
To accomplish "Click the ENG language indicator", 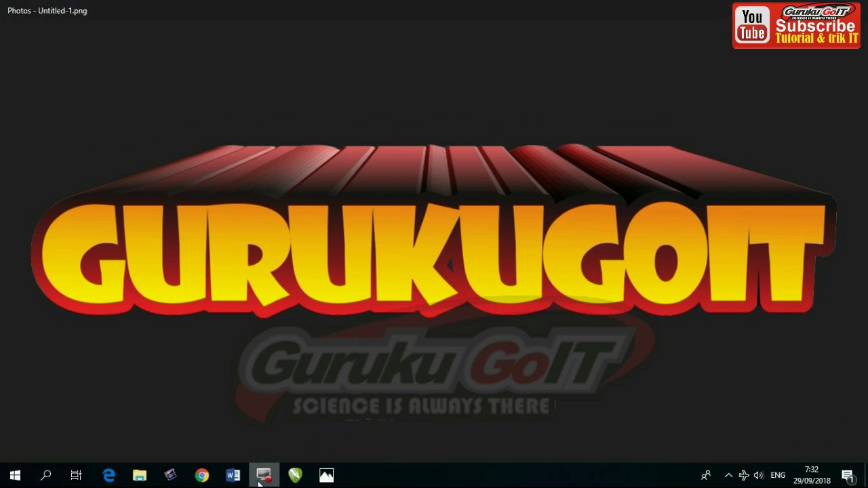I will (778, 475).
